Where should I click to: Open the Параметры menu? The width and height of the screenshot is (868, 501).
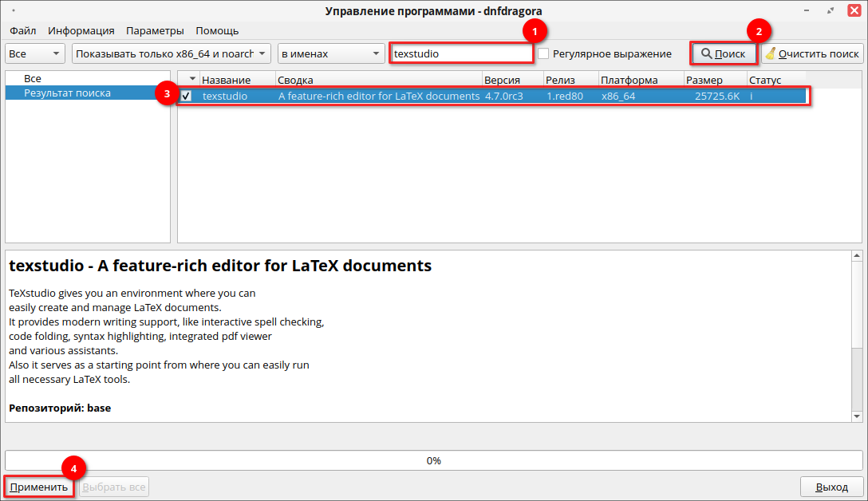point(155,31)
